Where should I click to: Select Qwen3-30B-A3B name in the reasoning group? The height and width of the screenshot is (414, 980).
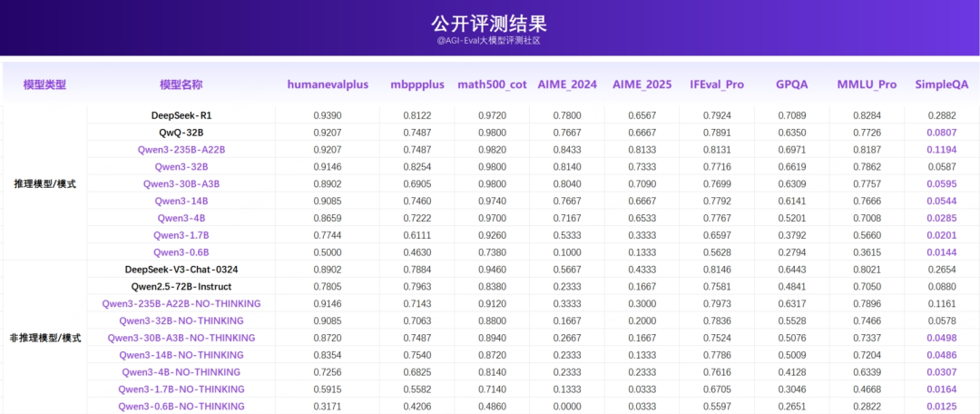pos(181,184)
